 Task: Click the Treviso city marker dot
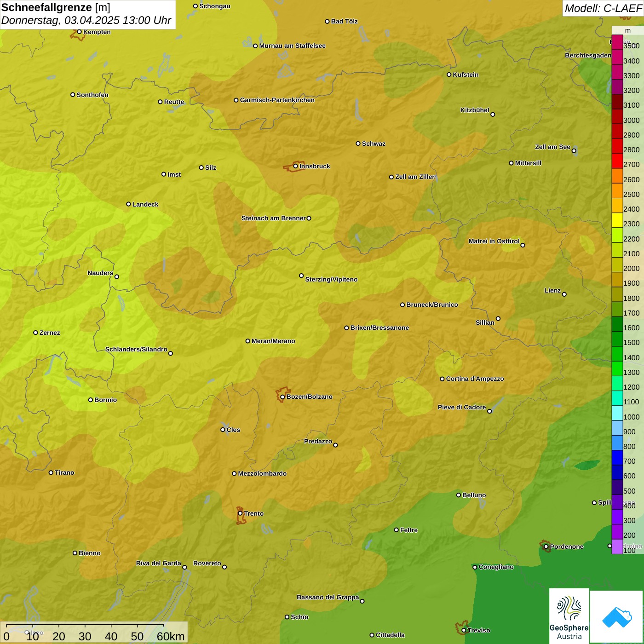point(464,631)
